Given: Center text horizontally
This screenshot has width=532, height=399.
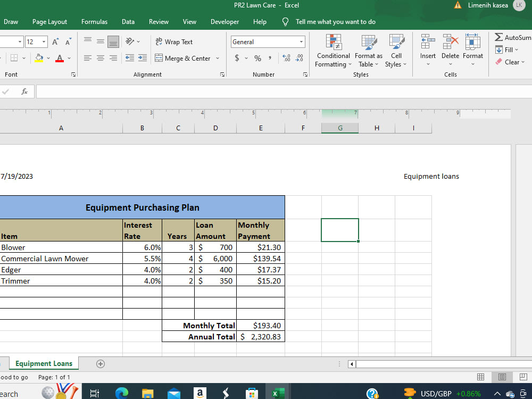Looking at the screenshot, I should [x=101, y=58].
